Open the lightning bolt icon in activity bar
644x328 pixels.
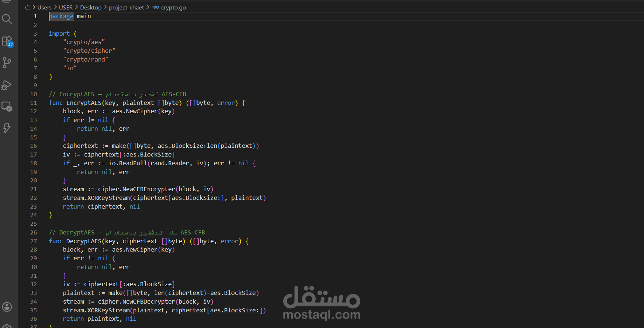point(7,128)
